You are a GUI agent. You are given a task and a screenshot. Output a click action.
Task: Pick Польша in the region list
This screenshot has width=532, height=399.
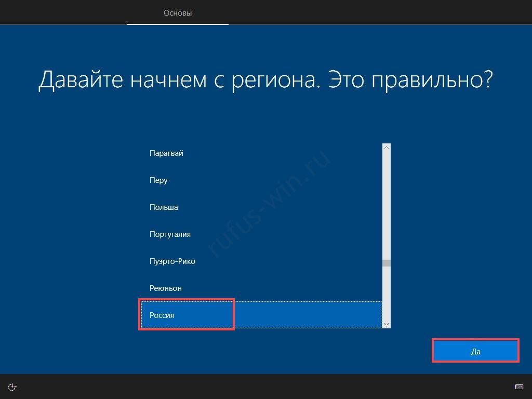pyautogui.click(x=262, y=207)
